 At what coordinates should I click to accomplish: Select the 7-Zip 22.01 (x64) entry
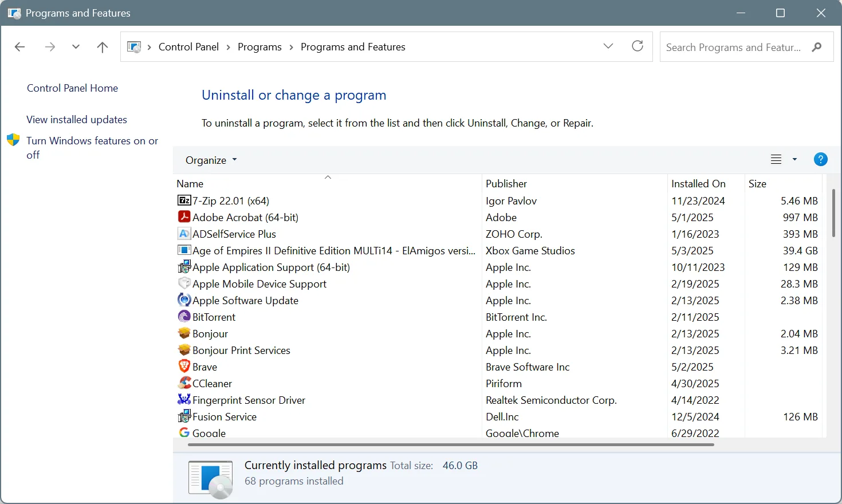pos(231,200)
